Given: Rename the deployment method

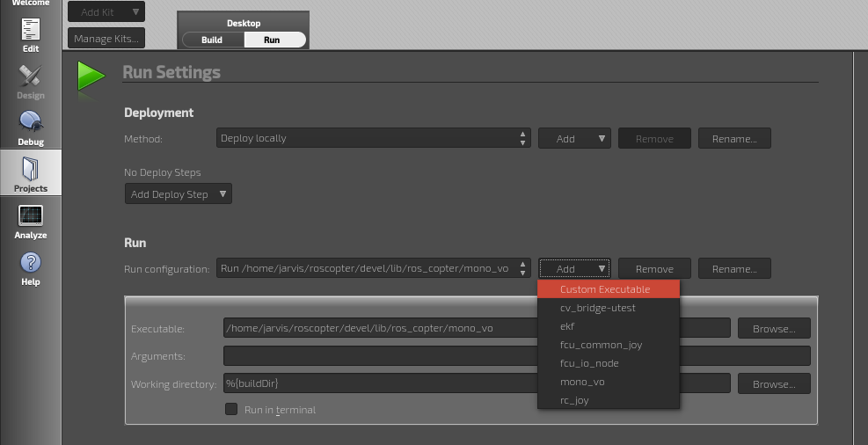Looking at the screenshot, I should click(734, 138).
